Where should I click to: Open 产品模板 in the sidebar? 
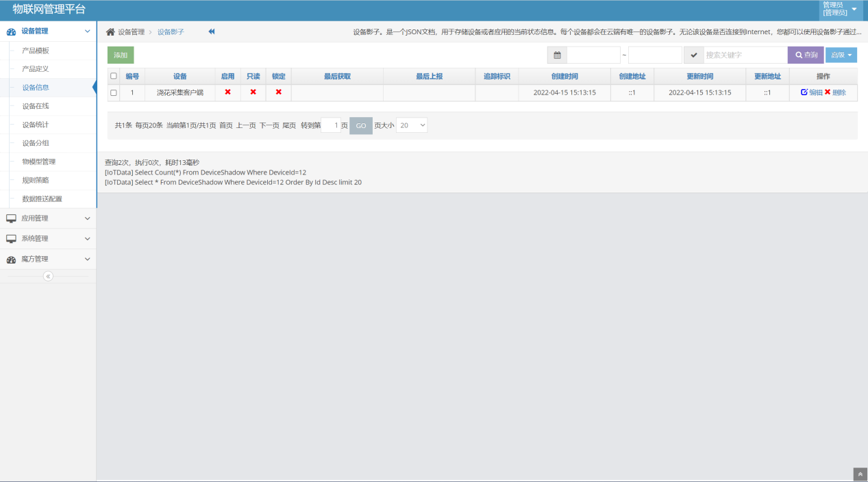[x=36, y=51]
